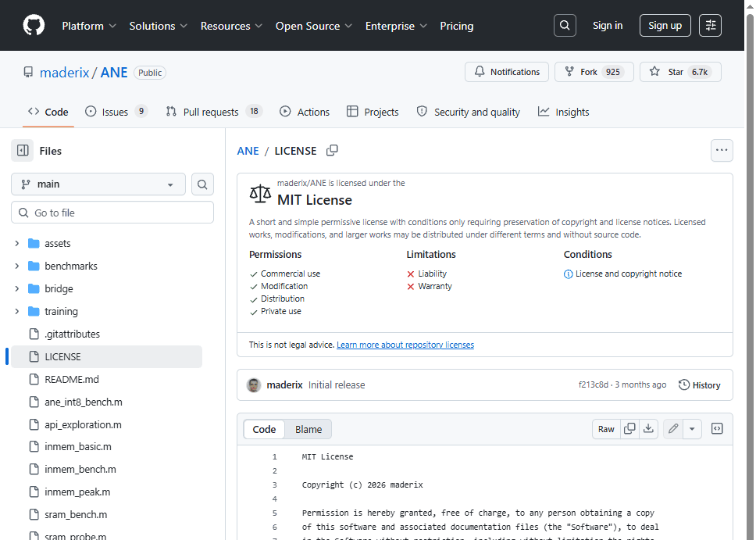Click maderix avatar in commit row

pyautogui.click(x=254, y=385)
